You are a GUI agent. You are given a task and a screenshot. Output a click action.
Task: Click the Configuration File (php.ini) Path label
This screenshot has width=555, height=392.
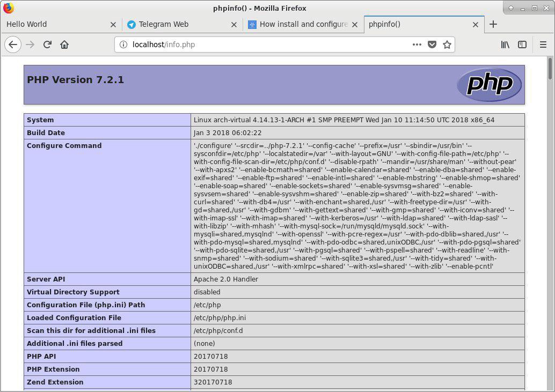86,305
